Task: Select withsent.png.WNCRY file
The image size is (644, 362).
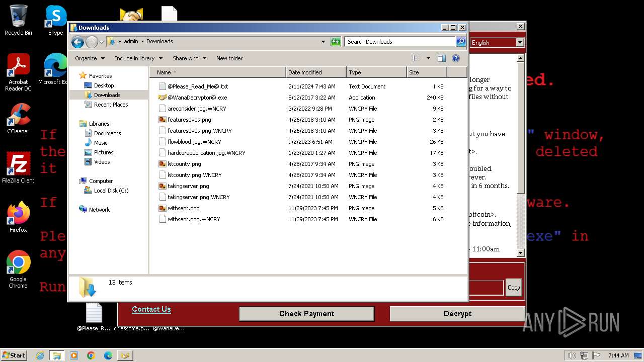Action: pyautogui.click(x=194, y=219)
